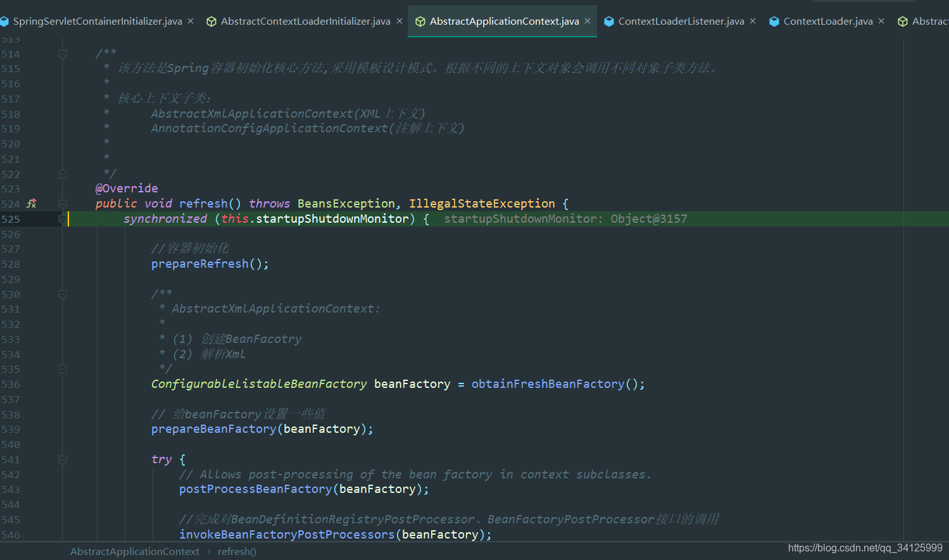Click the invokeBeanFactoryPostProcessors(beanFactory) call

point(336,535)
